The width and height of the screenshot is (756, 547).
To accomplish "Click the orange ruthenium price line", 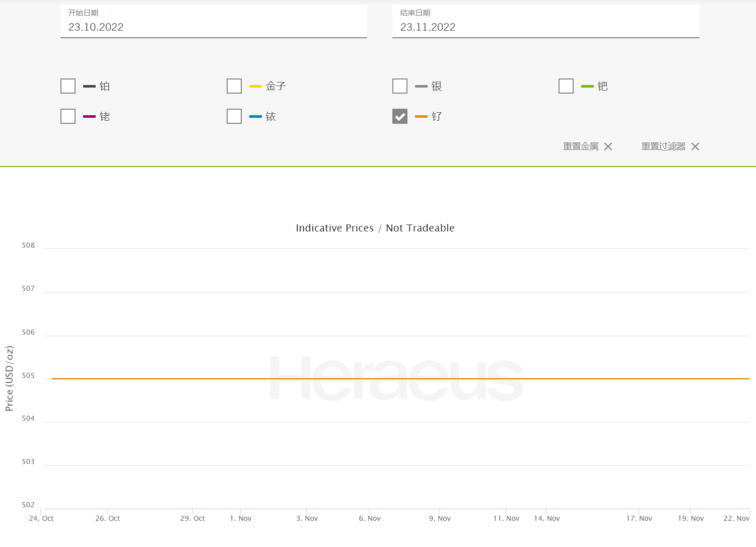I will click(x=400, y=378).
